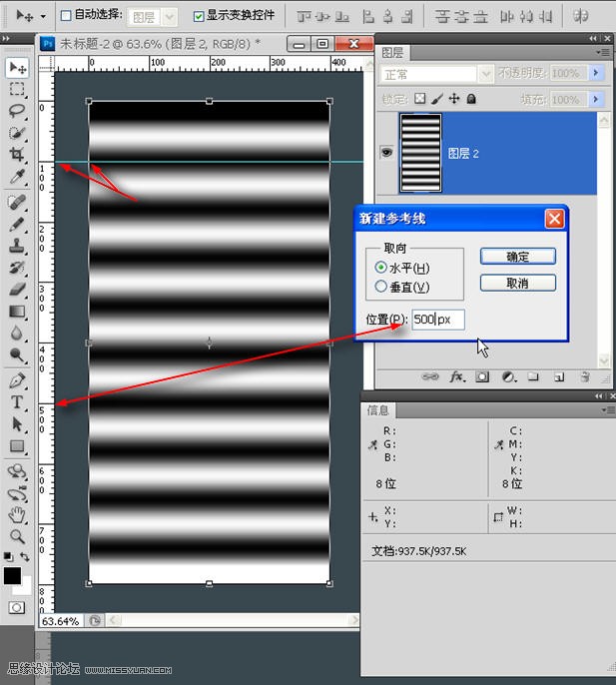Select the Lasso tool
This screenshot has width=616, height=685.
click(18, 110)
